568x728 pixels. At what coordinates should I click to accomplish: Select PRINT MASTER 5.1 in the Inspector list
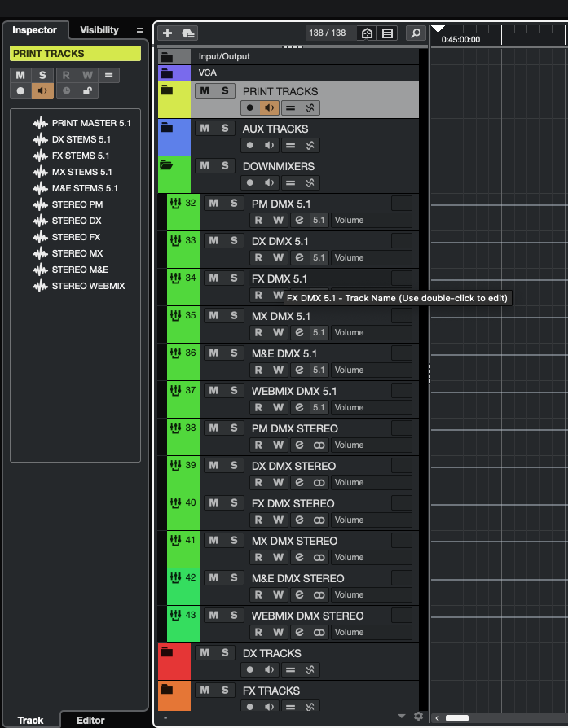(81, 123)
